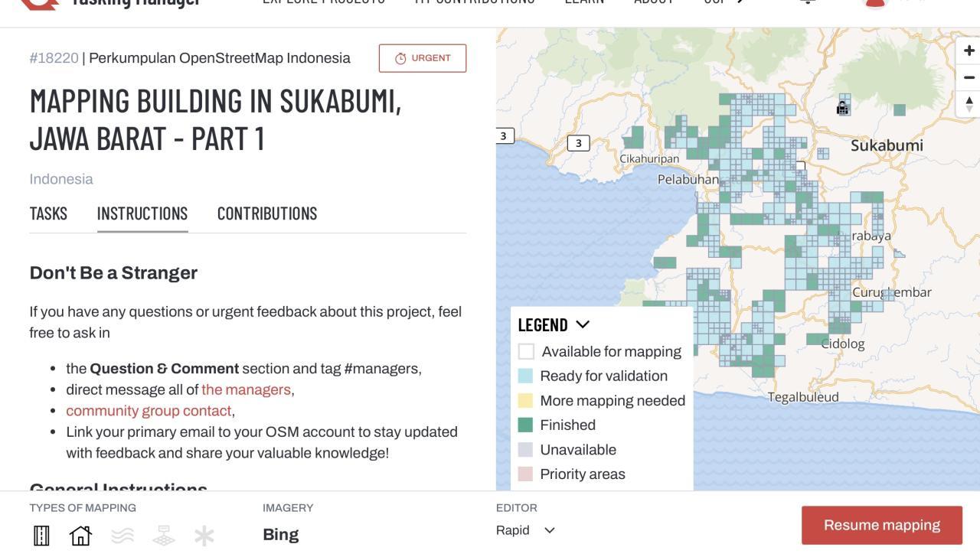Image resolution: width=980 pixels, height=557 pixels.
Task: Click the buildings mapping type icon
Action: pyautogui.click(x=80, y=536)
